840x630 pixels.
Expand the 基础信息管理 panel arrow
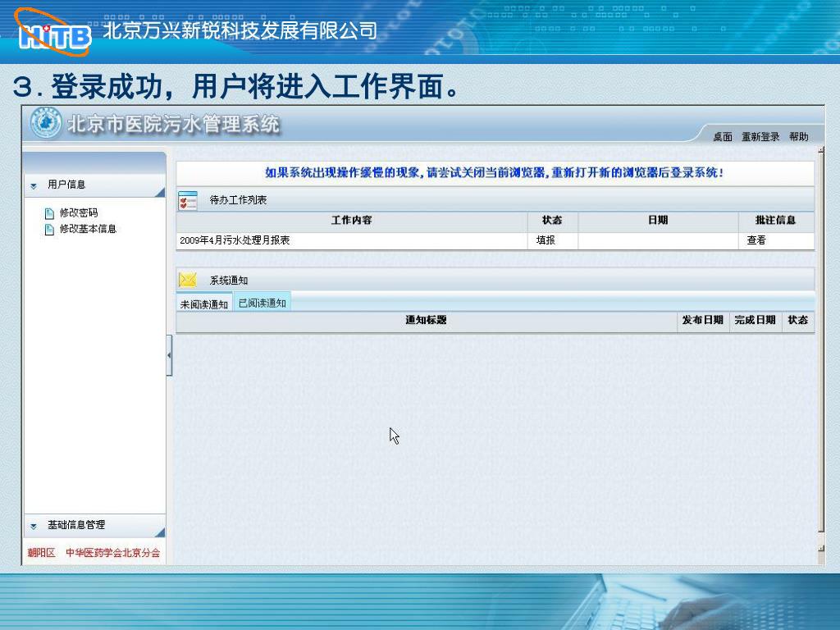34,526
